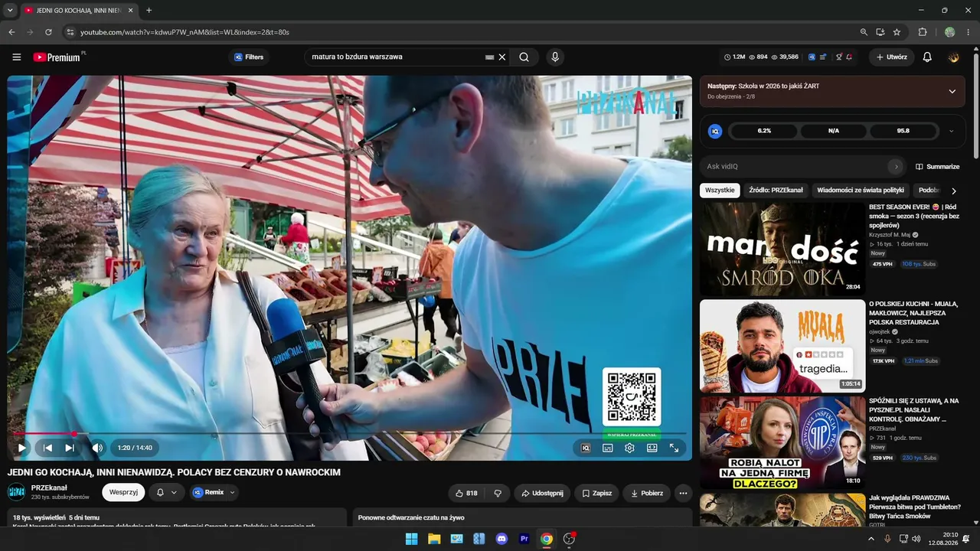The height and width of the screenshot is (551, 980).
Task: Enter fullscreen mode
Action: 674,448
